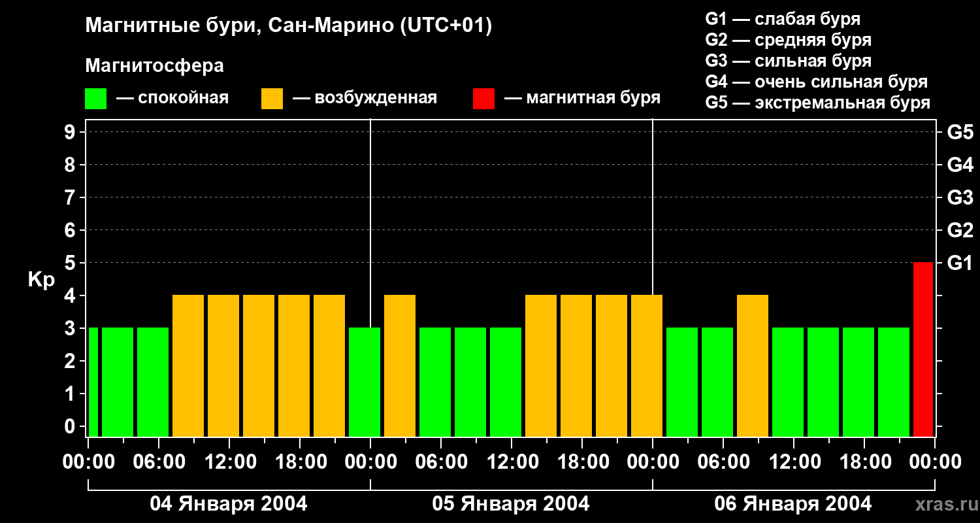Viewport: 980px width, 523px height.
Task: Click 'G4 — очень сильная буря' description
Action: 816,82
